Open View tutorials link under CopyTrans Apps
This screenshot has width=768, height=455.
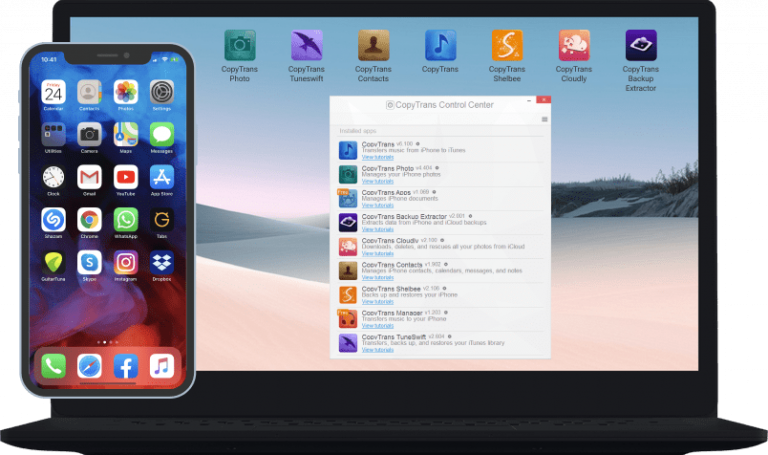click(378, 205)
